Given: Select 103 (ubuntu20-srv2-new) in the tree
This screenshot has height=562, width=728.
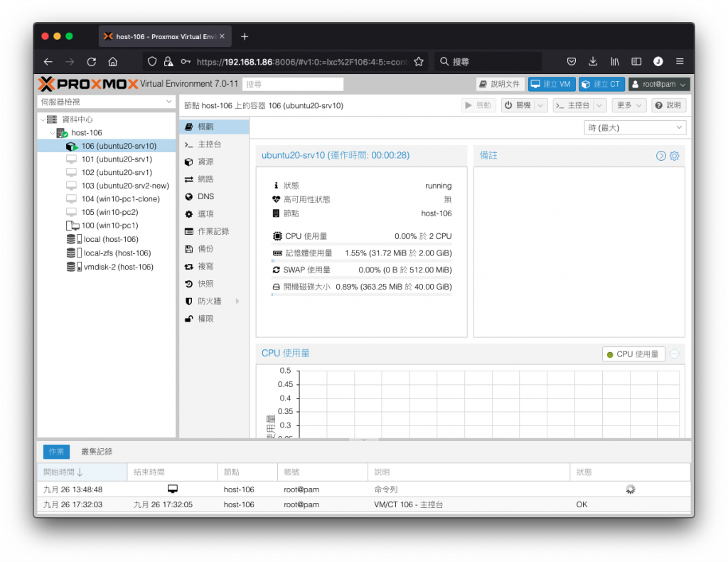Looking at the screenshot, I should pos(107,186).
